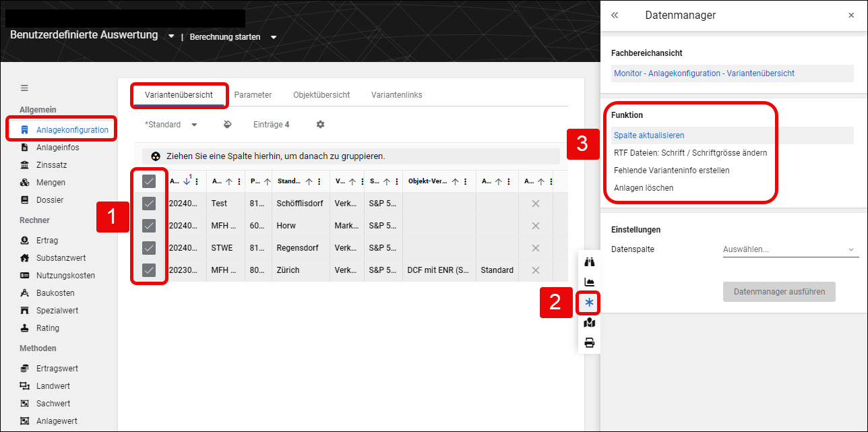Uncheck the Schöfflisdorf row checkbox
The image size is (868, 432).
click(150, 204)
